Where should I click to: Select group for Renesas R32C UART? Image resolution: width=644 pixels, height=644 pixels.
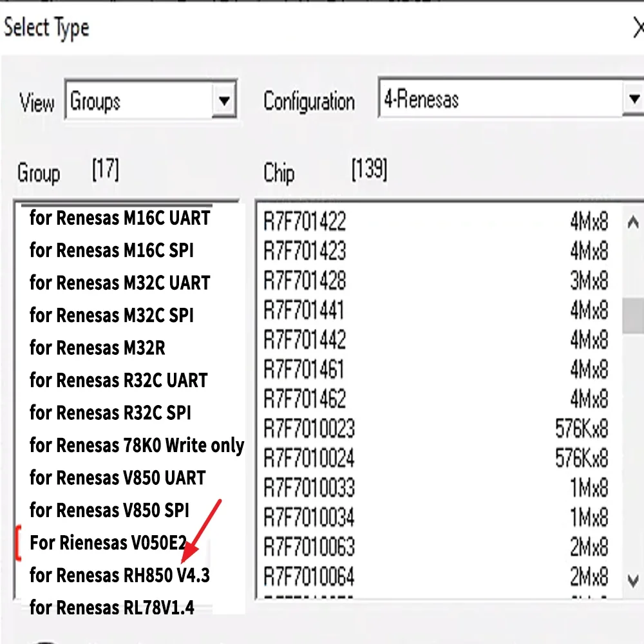pyautogui.click(x=118, y=380)
